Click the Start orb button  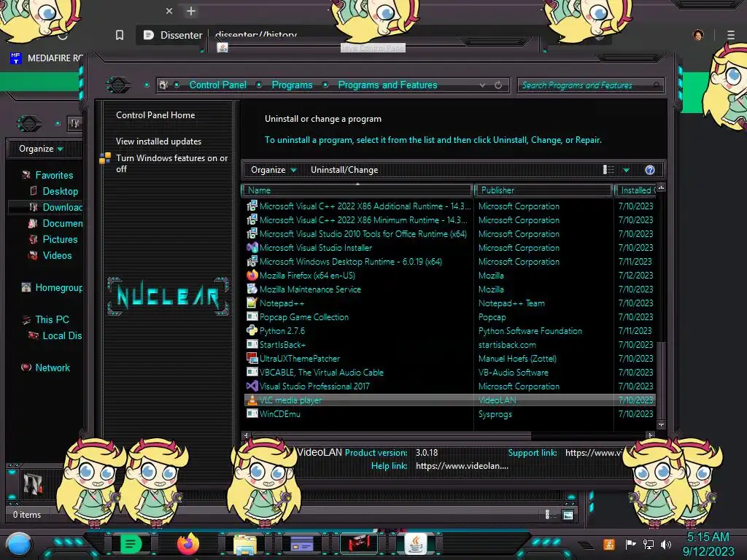coord(19,545)
